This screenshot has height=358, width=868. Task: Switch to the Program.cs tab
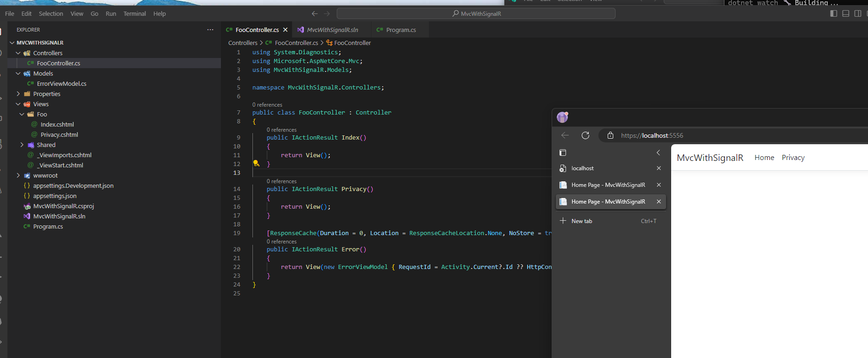point(401,30)
